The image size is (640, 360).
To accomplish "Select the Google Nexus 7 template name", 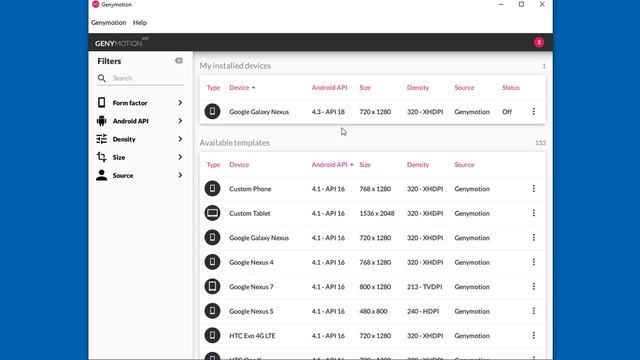I will [x=251, y=287].
